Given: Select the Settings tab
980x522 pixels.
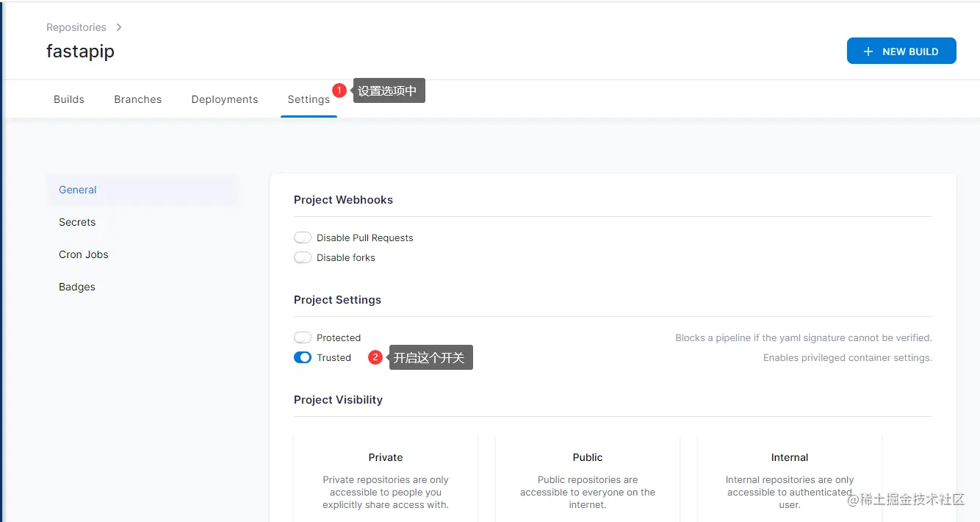Looking at the screenshot, I should (x=309, y=99).
